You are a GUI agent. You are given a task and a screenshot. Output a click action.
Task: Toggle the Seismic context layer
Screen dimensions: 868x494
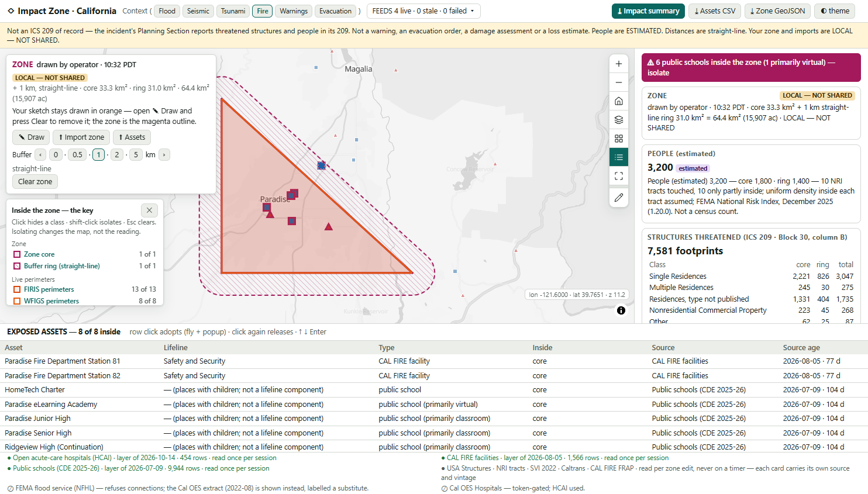(x=198, y=11)
